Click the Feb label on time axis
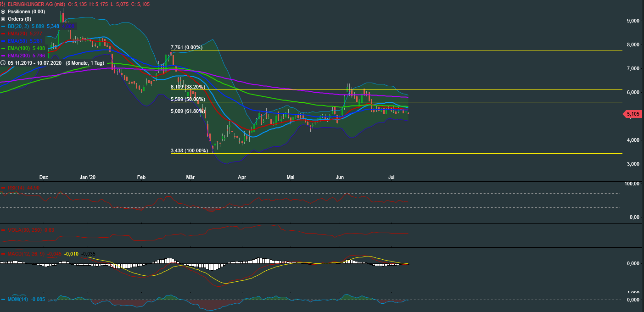644x312 pixels. point(141,177)
